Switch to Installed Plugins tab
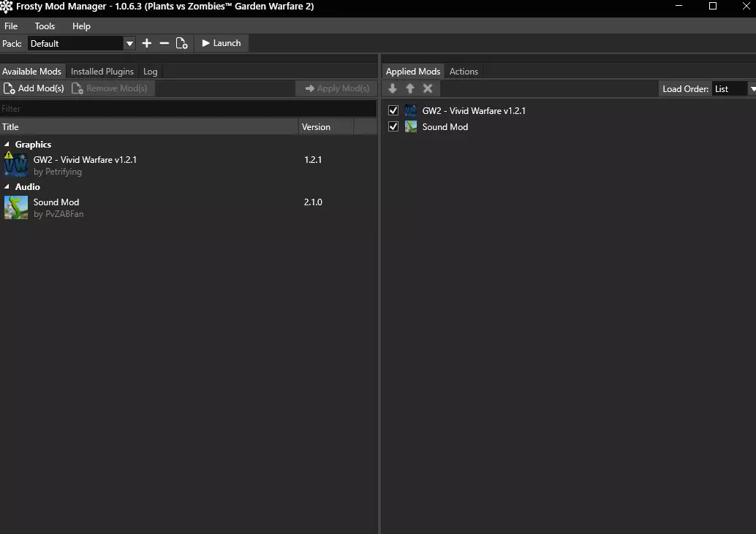 [x=102, y=72]
